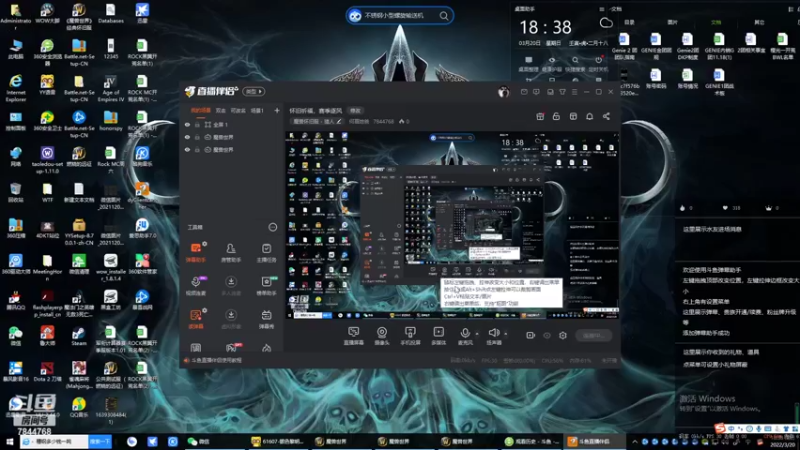The height and width of the screenshot is (450, 800).
Task: Select the 双击 scene tab
Action: click(x=220, y=110)
